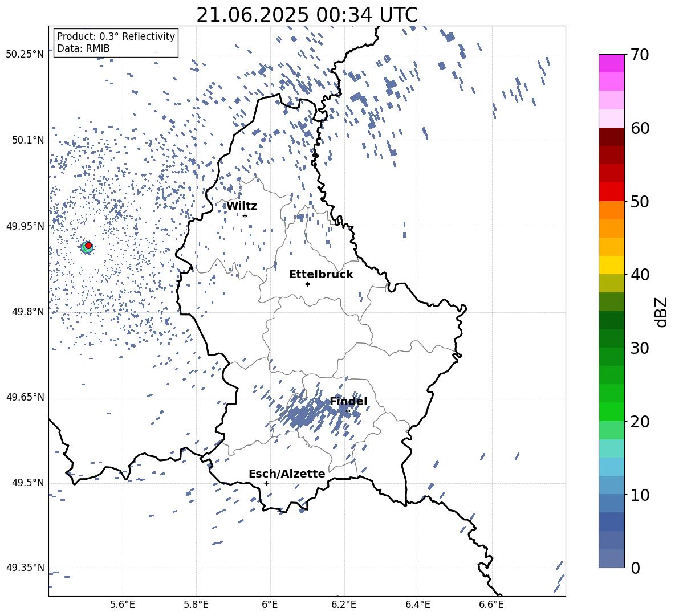Click the 50.25°N latitude label
The height and width of the screenshot is (616, 675).
click(x=25, y=55)
